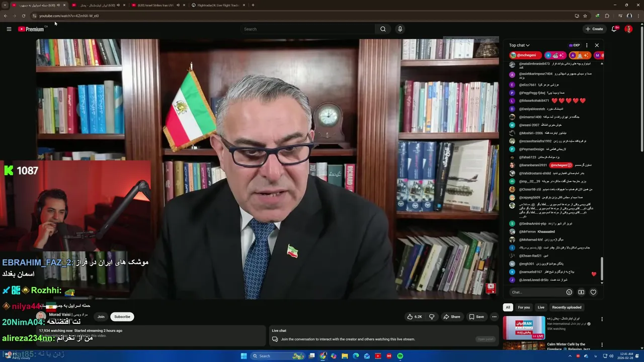Dislike the video
The width and height of the screenshot is (644, 362).
click(432, 317)
